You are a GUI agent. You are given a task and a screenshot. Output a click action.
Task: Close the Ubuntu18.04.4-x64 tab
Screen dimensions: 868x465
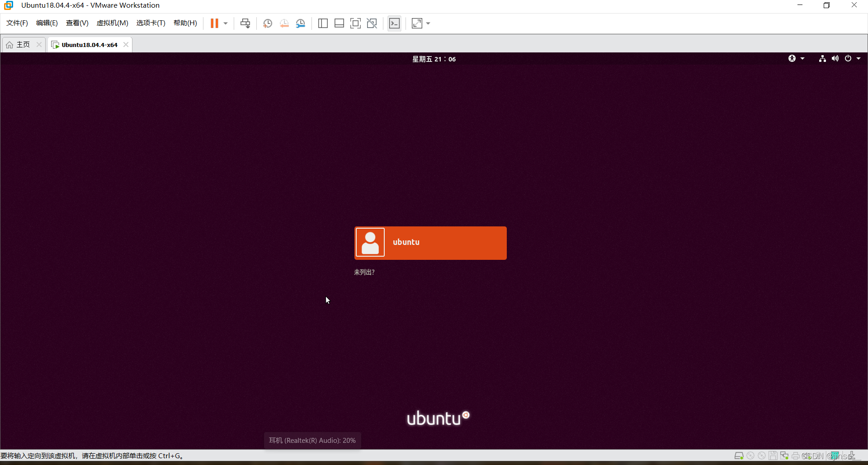pyautogui.click(x=126, y=44)
